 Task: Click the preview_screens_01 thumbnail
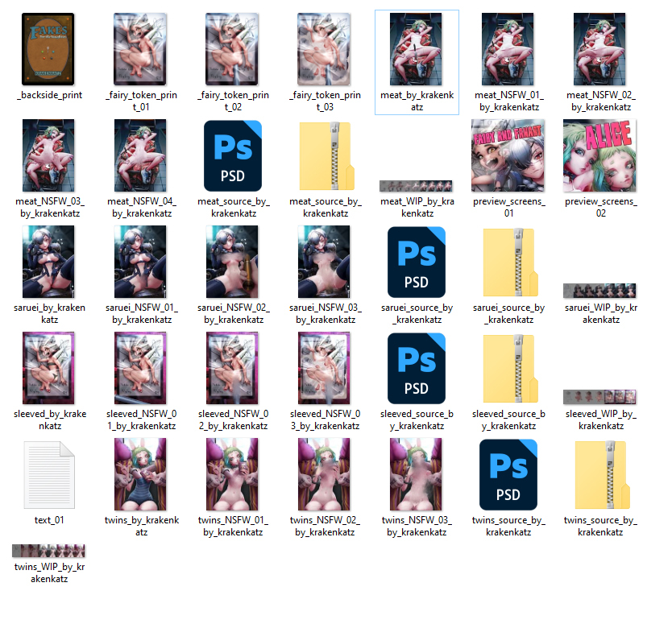pos(508,154)
